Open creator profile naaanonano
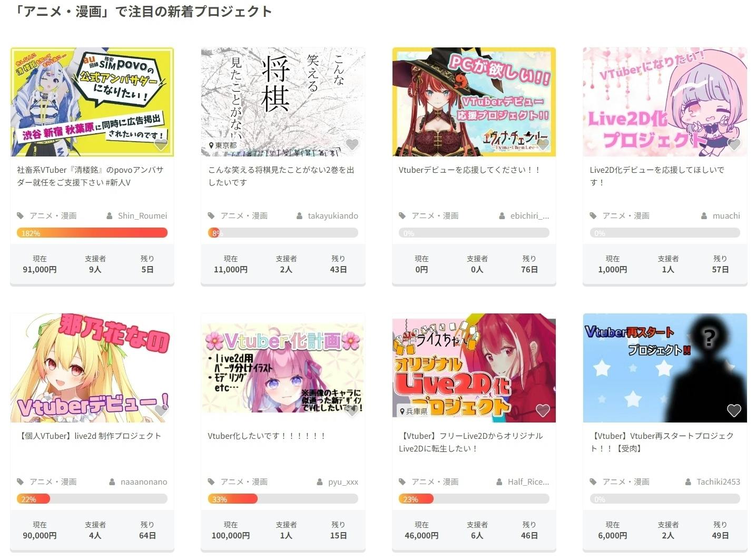 click(144, 482)
